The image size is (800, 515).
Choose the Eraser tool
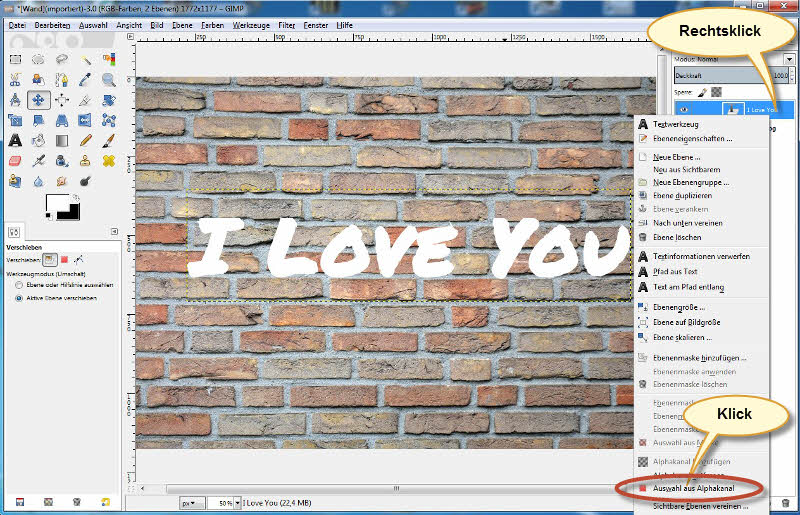point(16,160)
